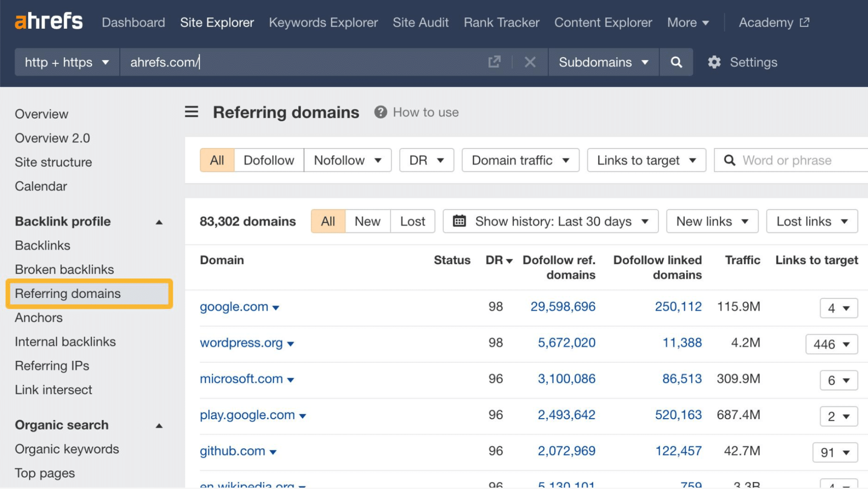Select the Dofollow filter
868x489 pixels.
(x=269, y=160)
